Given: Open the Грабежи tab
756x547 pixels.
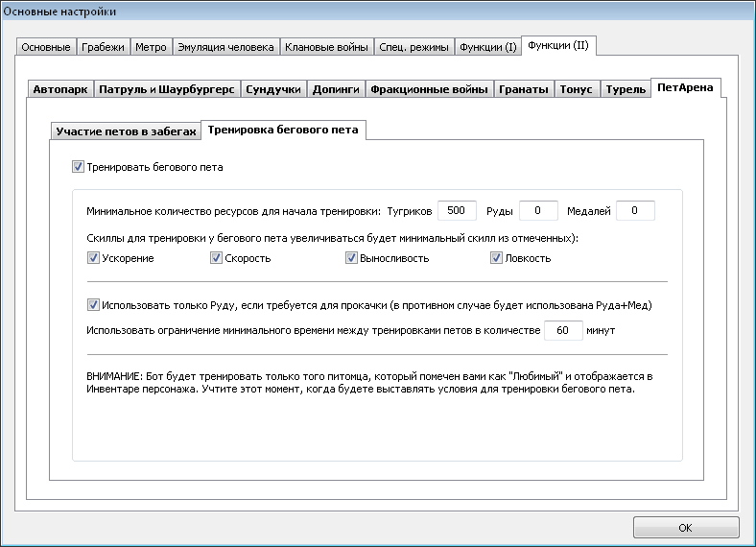Looking at the screenshot, I should (103, 47).
